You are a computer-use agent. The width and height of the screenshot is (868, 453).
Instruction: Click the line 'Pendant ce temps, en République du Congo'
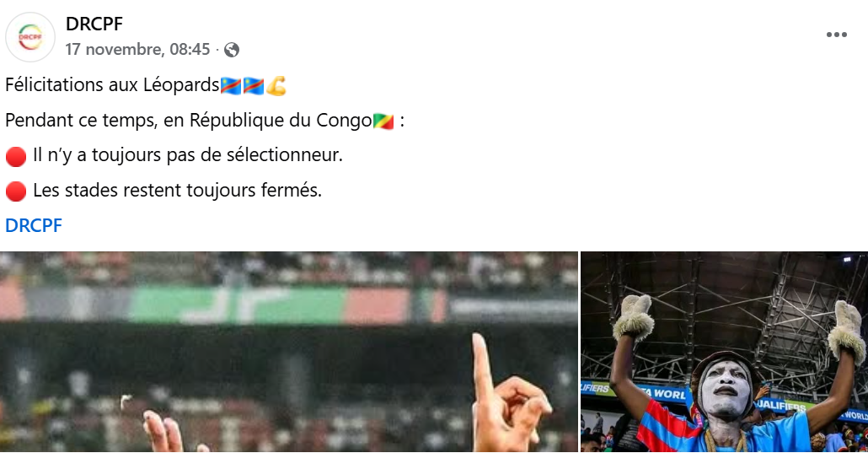(188, 121)
